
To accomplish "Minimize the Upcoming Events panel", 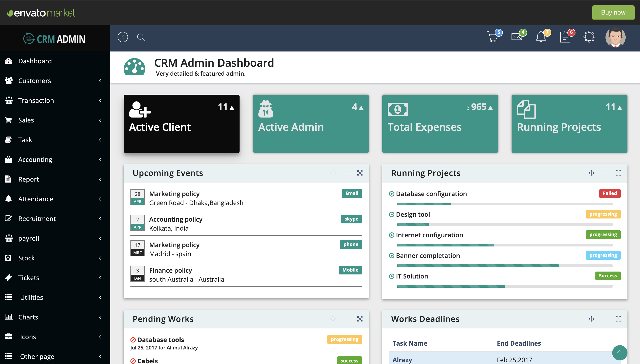I will [x=346, y=173].
